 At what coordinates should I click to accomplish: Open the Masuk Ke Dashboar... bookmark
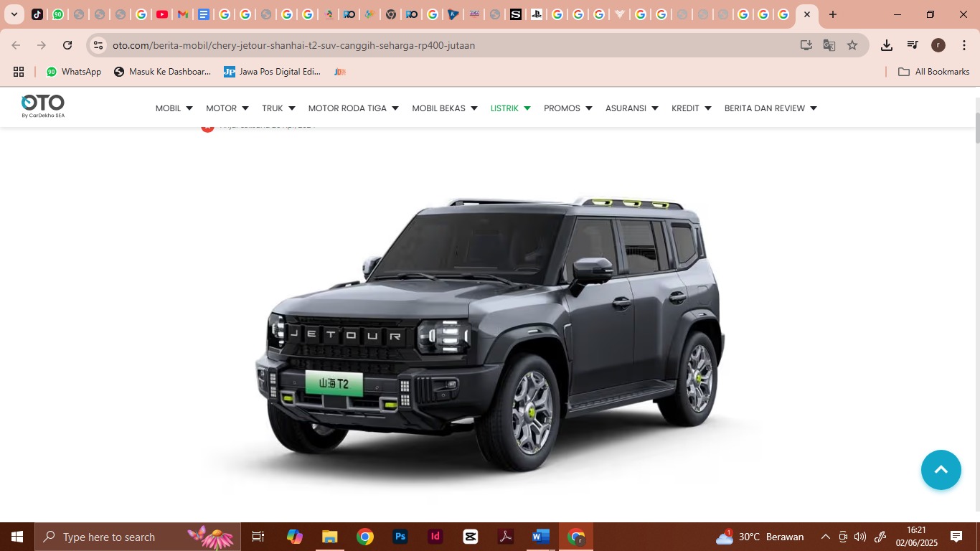point(163,72)
